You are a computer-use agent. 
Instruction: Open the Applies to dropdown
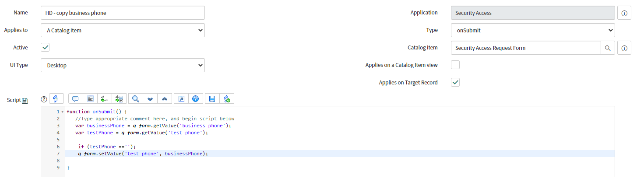click(123, 30)
